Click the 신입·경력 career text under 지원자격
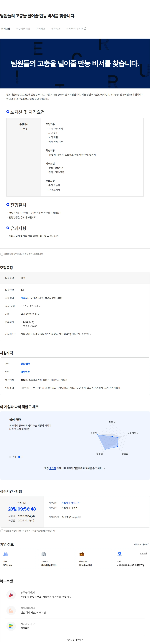150x644 pixels. coord(25,364)
